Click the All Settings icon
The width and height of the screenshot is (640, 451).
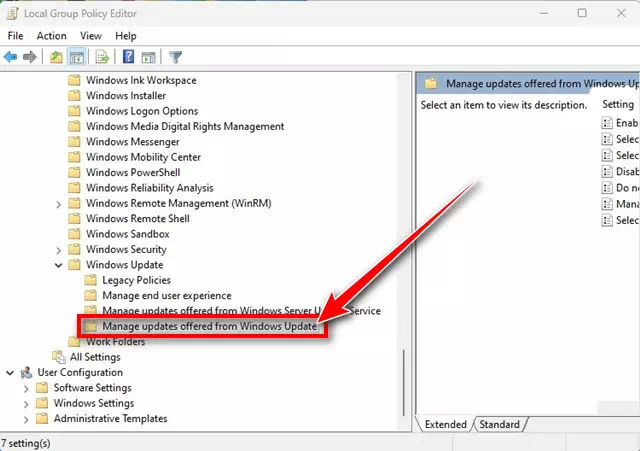coord(59,357)
